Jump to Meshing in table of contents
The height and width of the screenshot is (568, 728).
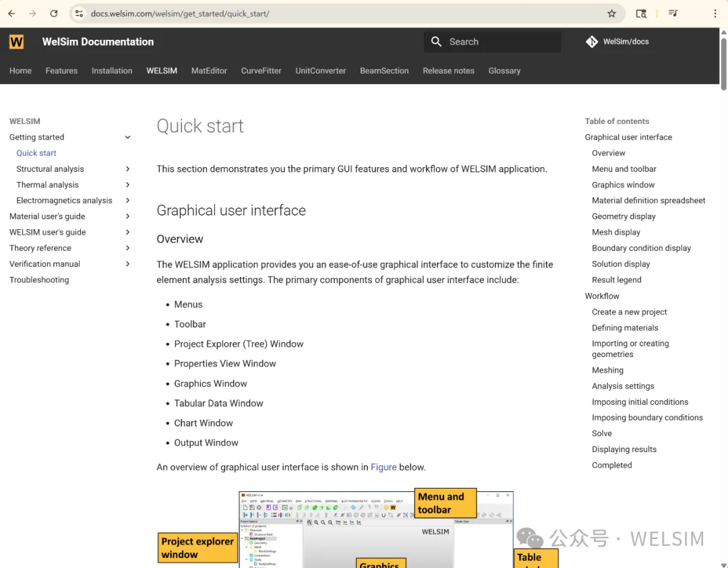[x=607, y=371]
